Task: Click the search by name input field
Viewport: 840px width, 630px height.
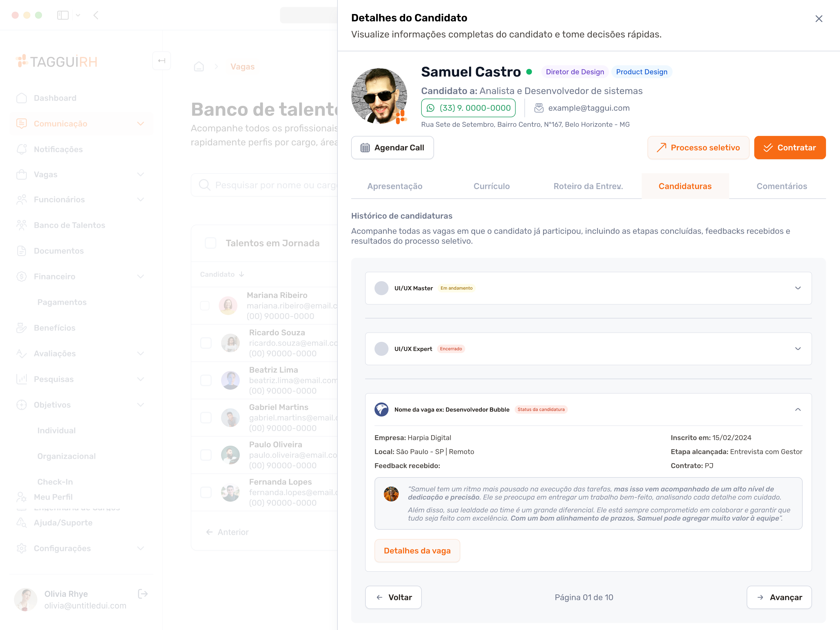Action: click(x=264, y=185)
